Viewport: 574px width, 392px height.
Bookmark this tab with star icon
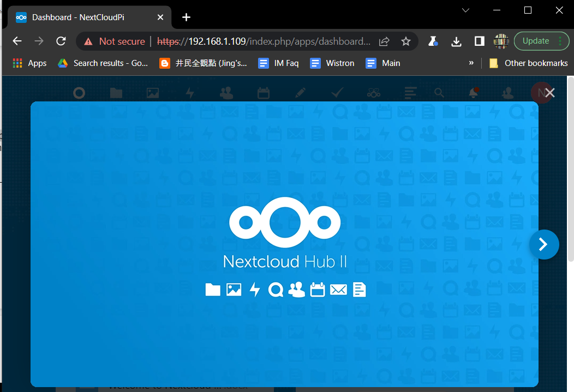pyautogui.click(x=405, y=41)
